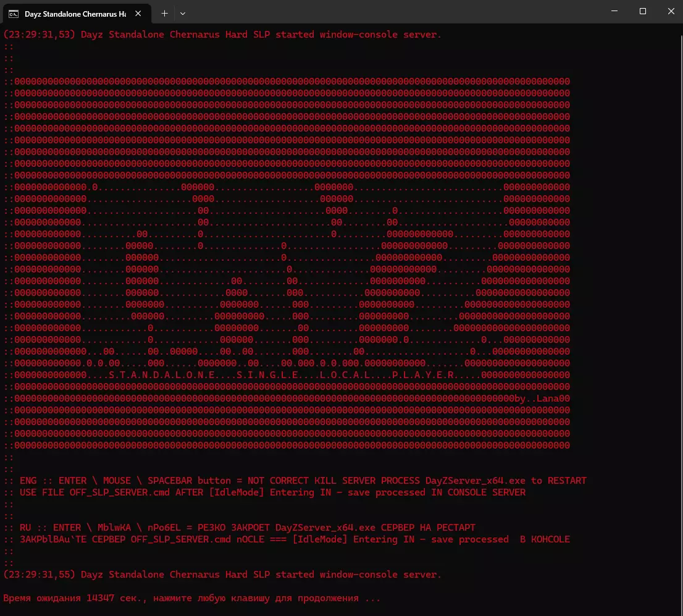Open a new terminal tab
The image size is (683, 616).
[x=164, y=14]
